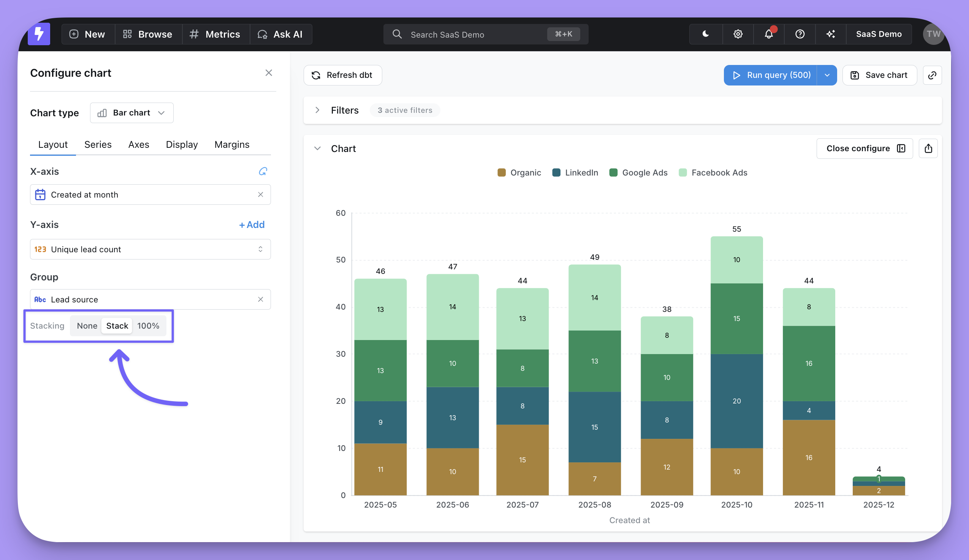Open Run query options dropdown arrow
The image size is (969, 560).
point(827,75)
